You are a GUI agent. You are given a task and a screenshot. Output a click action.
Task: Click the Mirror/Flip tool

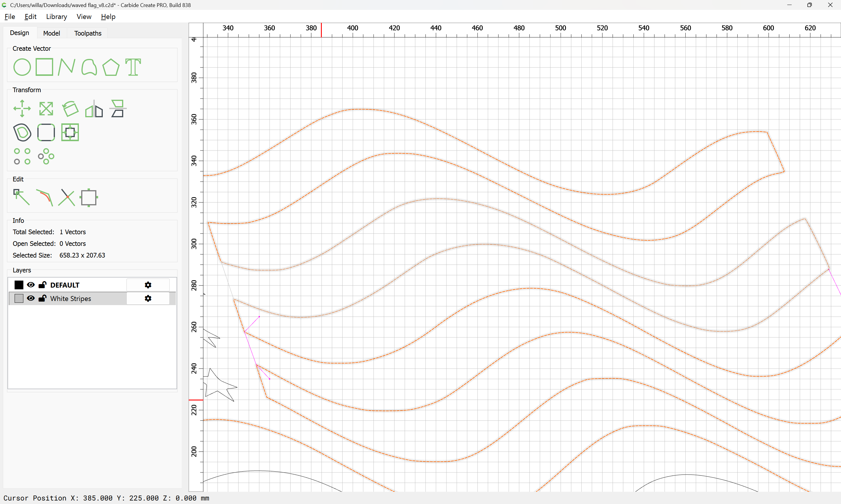(94, 109)
